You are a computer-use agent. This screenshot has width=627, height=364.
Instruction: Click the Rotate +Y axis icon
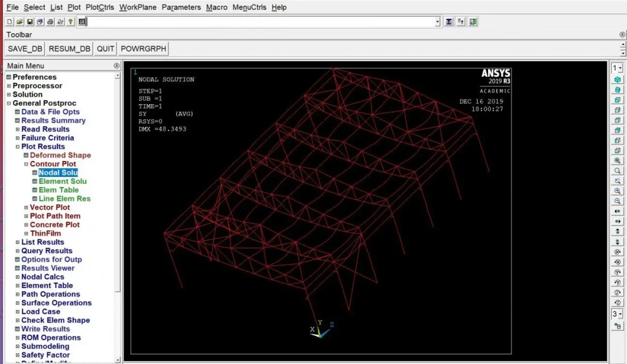[x=617, y=272]
